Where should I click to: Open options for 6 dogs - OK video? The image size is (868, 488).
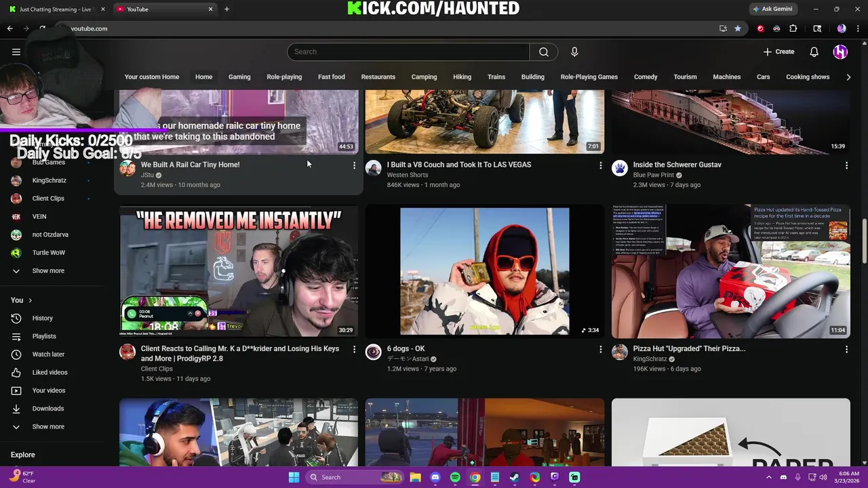click(x=600, y=349)
